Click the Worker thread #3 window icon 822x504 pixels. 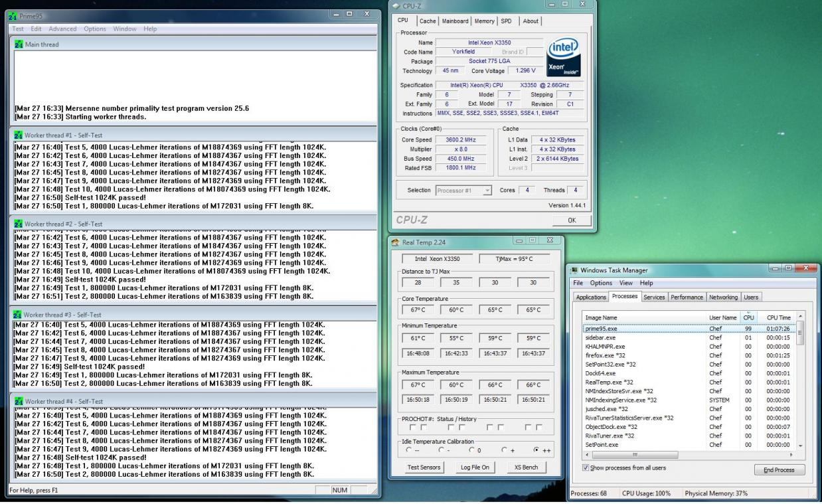click(x=19, y=314)
